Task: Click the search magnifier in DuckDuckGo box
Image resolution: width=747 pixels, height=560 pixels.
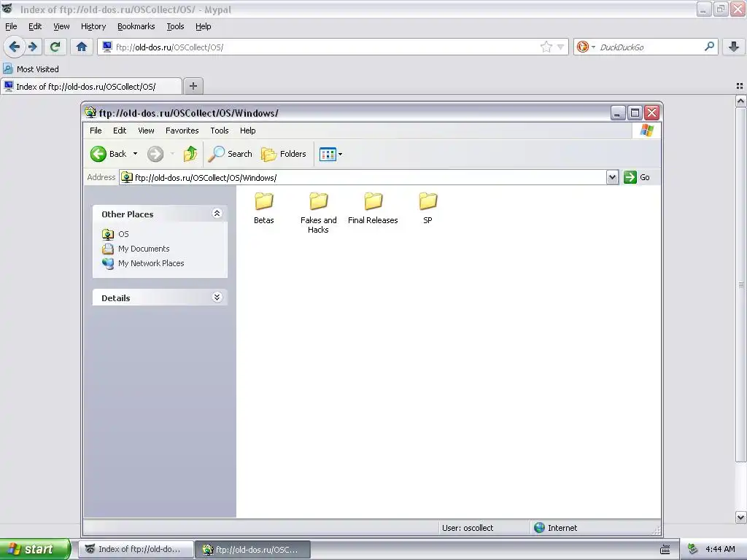Action: pyautogui.click(x=709, y=47)
